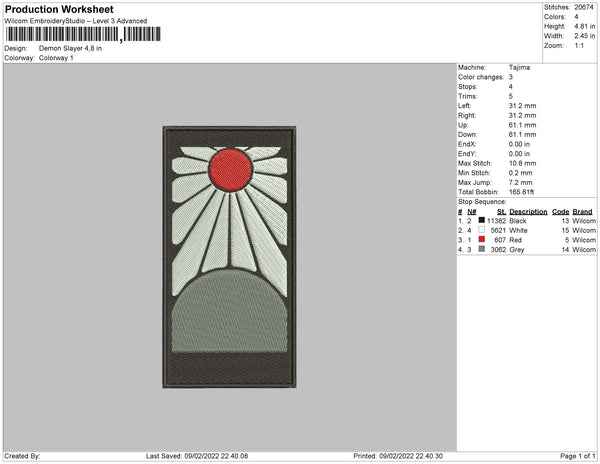Click the 'Description' column header

(x=528, y=212)
